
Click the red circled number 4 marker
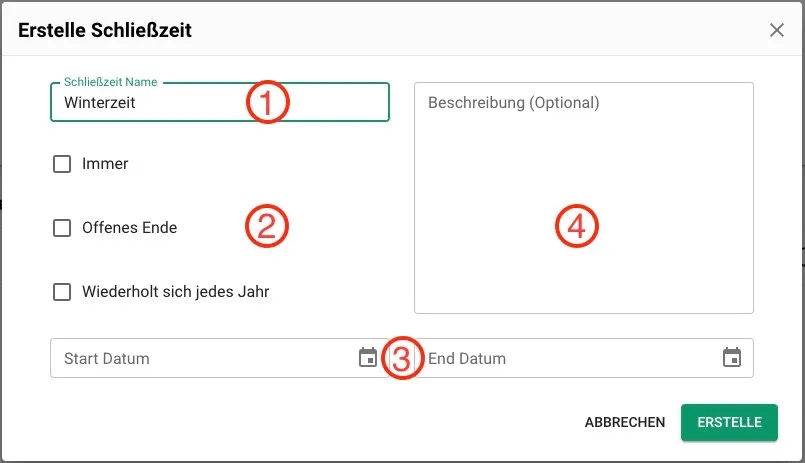577,226
